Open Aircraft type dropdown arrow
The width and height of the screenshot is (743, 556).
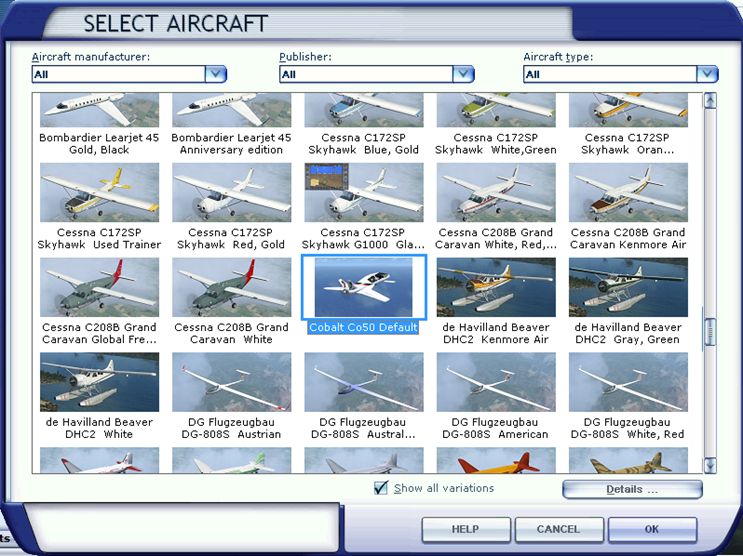[707, 74]
